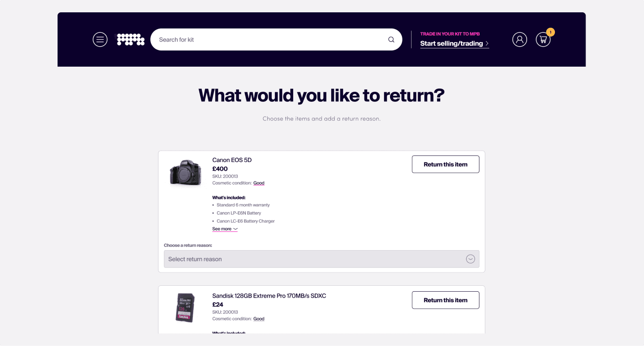Click Return this item for Canon EOS 5D
This screenshot has height=346, width=644.
pos(445,164)
